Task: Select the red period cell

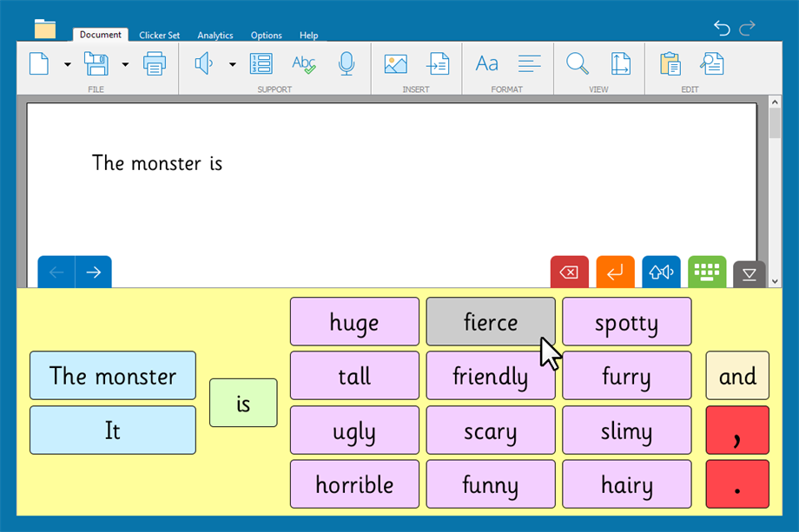Action: pos(737,484)
